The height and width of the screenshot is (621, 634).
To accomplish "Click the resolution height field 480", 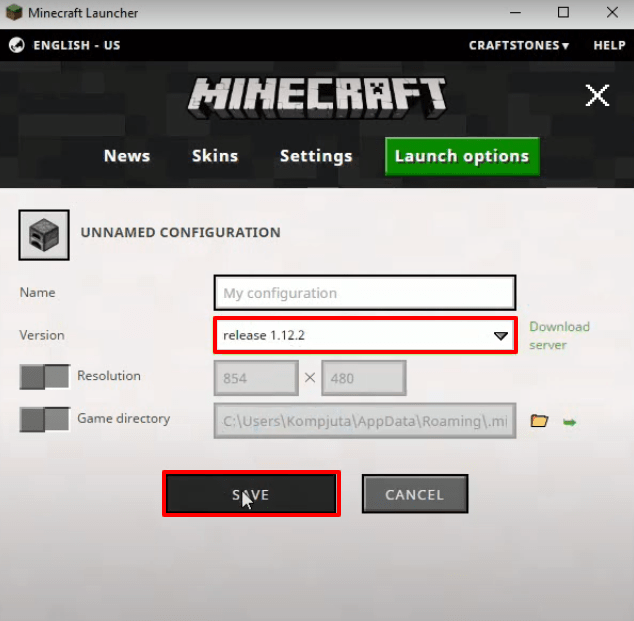I will (364, 378).
